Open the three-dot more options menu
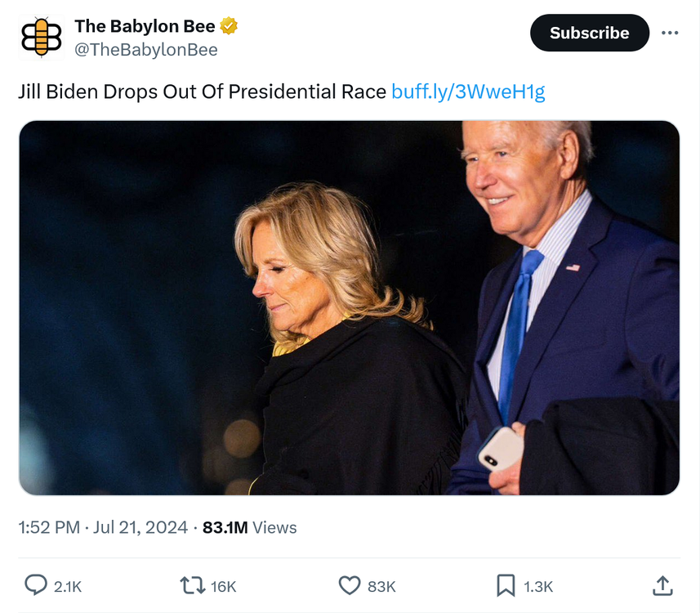This screenshot has width=700, height=613. click(x=670, y=33)
